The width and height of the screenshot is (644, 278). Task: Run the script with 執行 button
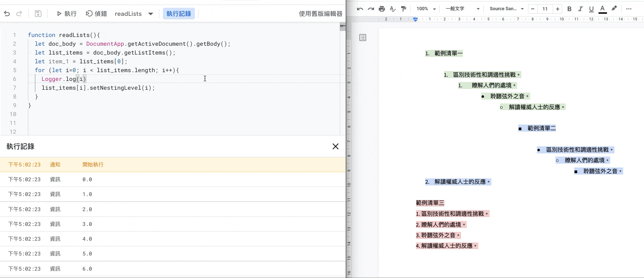[x=67, y=14]
